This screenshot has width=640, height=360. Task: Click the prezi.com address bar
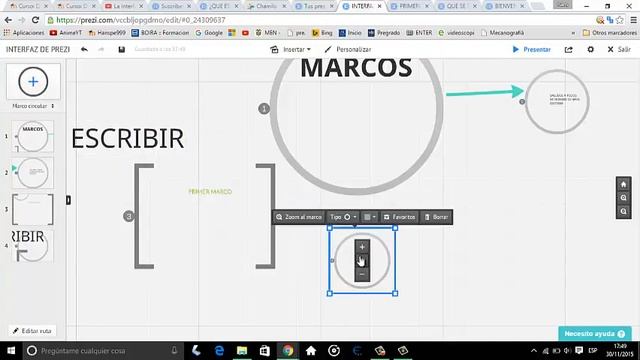tap(318, 20)
